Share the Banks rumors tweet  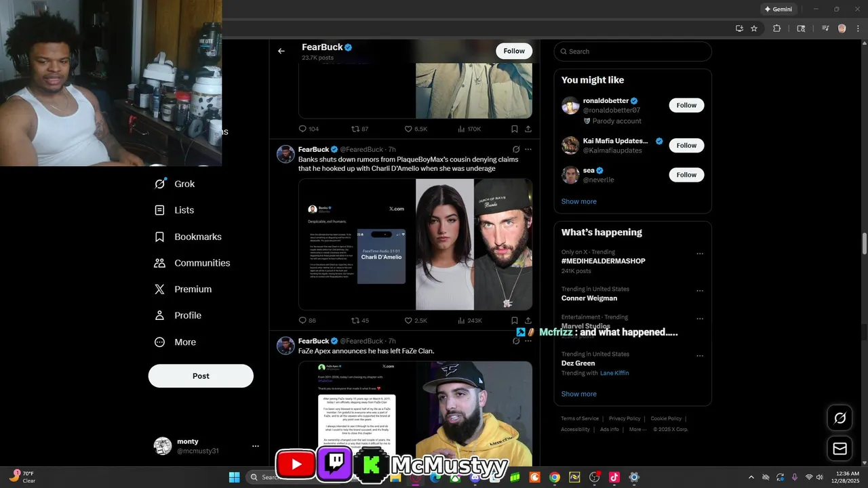pos(528,321)
